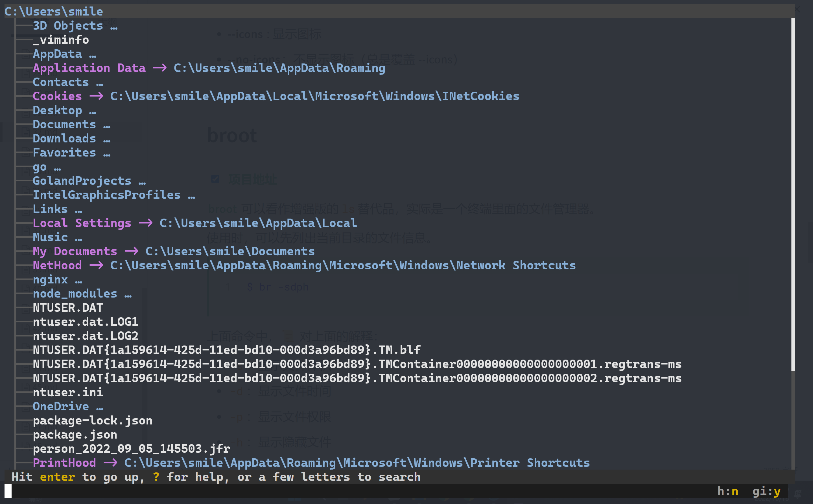Select the person_2022_09_05_145503.jfr file

(x=132, y=449)
